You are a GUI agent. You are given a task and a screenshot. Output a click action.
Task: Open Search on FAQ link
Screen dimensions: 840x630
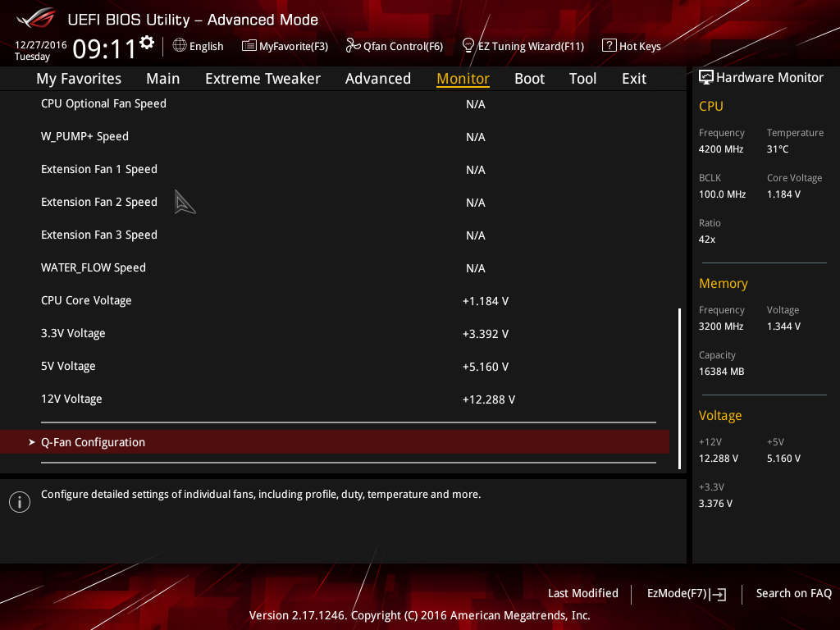tap(793, 593)
